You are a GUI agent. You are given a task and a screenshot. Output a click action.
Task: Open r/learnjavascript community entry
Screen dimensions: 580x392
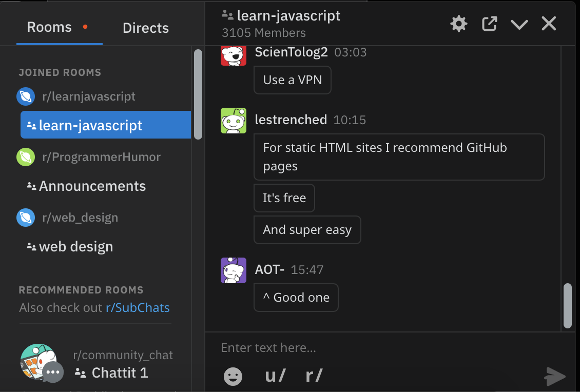point(88,96)
